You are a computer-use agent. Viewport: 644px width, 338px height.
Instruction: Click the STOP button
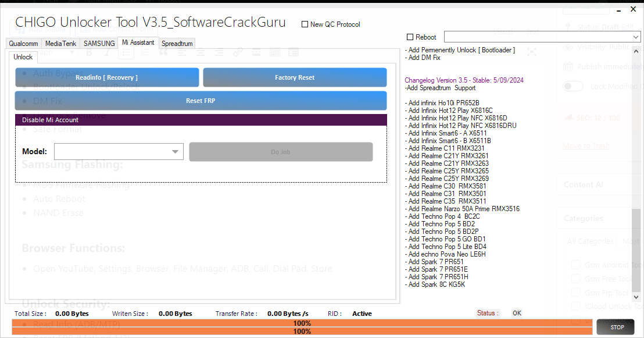click(x=616, y=327)
